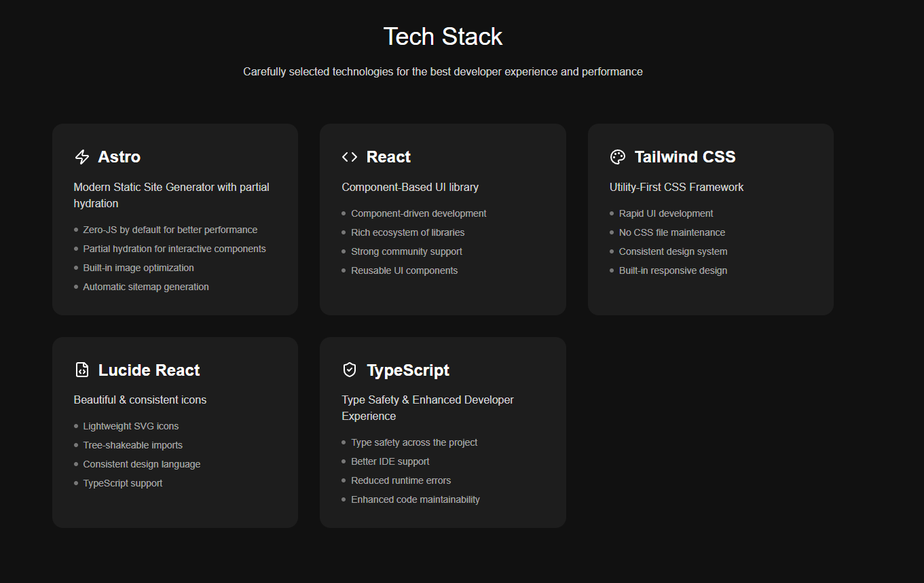The height and width of the screenshot is (583, 924).
Task: Click 'Zero-JS by default for better performance' item
Action: pos(170,230)
